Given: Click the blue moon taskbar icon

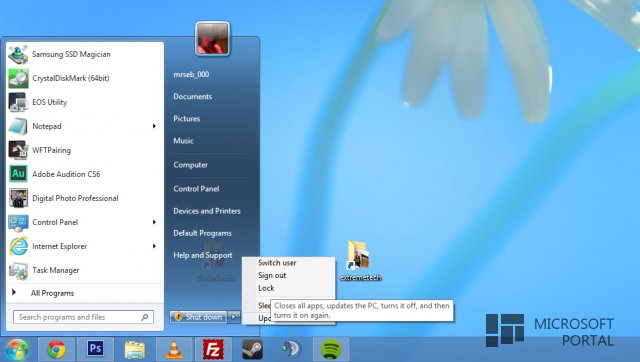Looking at the screenshot, I should [x=291, y=349].
